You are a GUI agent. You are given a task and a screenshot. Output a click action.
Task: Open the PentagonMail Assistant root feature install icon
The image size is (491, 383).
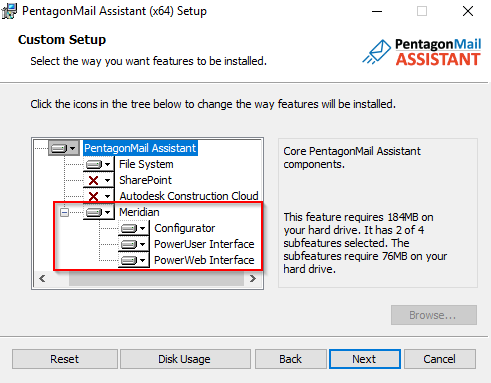(x=64, y=148)
